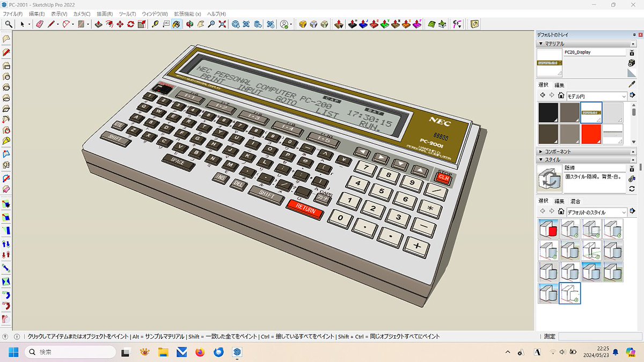Screen dimensions: 644x362
Task: Select the Rectangle shape tool
Action: (x=81, y=24)
